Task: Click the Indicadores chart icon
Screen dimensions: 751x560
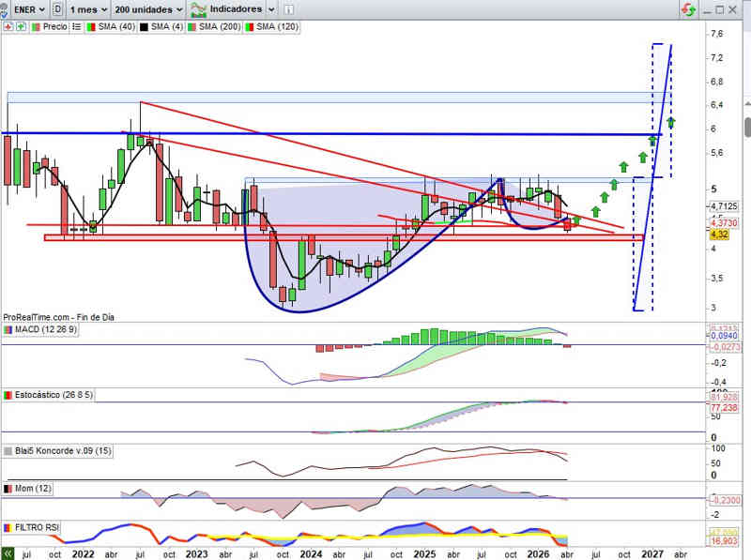Action: (198, 9)
